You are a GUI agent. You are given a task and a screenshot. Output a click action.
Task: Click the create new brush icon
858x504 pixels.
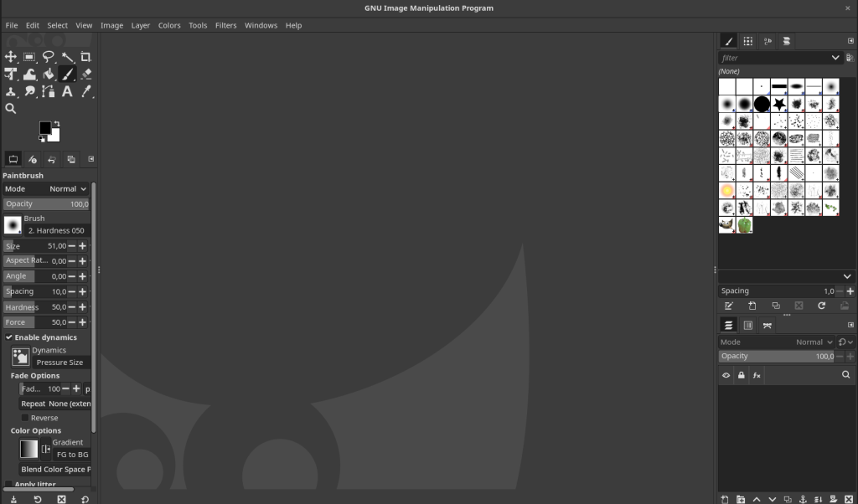click(752, 306)
